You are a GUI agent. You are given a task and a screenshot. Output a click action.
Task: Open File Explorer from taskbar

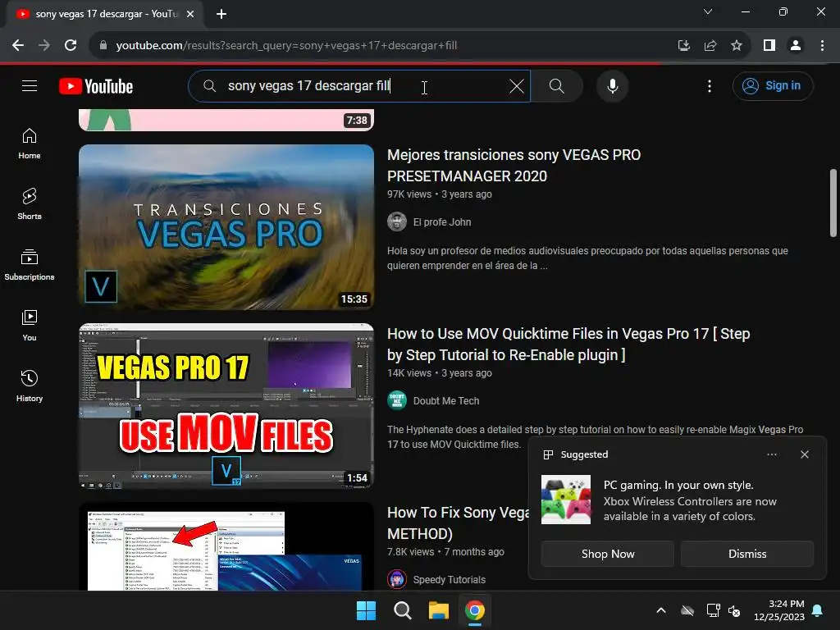[x=438, y=610]
